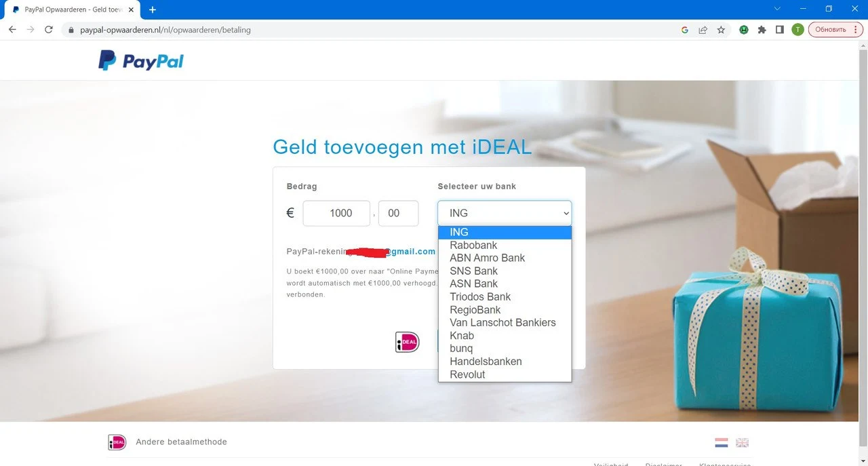This screenshot has width=868, height=466.
Task: Select ING in the bank list
Action: [x=505, y=233]
